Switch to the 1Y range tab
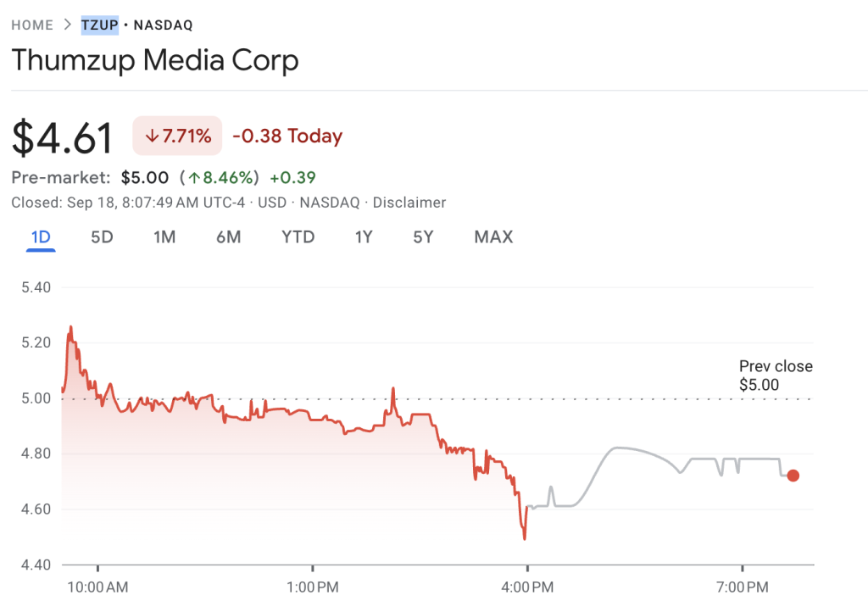 (x=364, y=237)
